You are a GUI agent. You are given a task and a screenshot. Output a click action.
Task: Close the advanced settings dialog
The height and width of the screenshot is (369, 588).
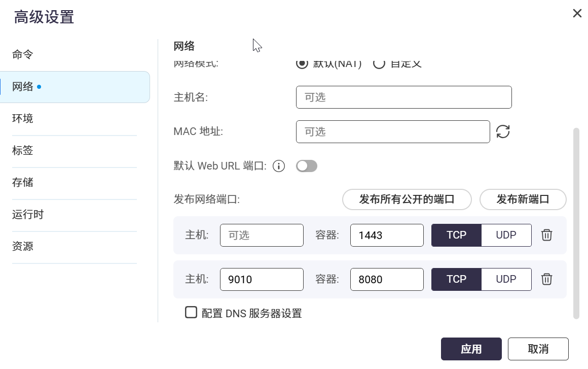point(577,14)
